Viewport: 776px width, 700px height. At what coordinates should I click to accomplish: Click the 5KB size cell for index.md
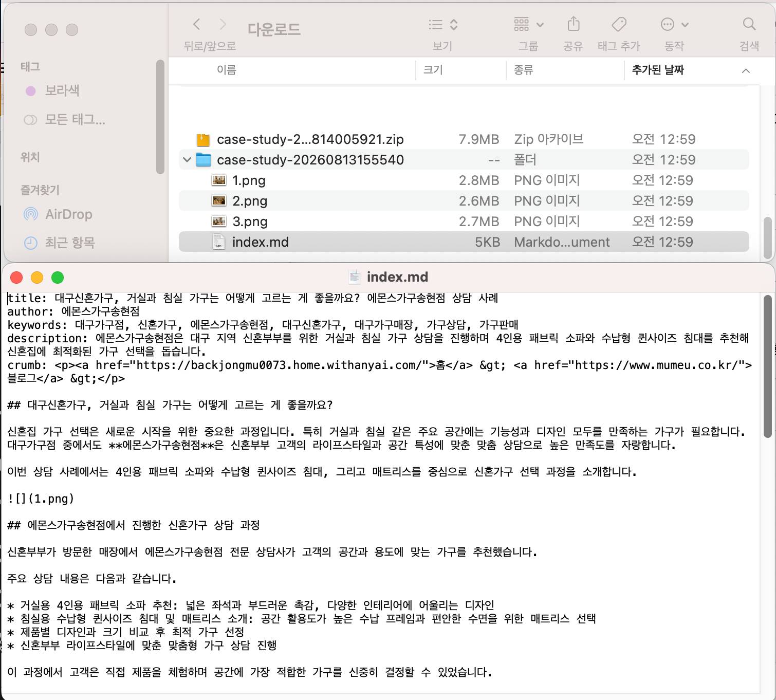(488, 242)
